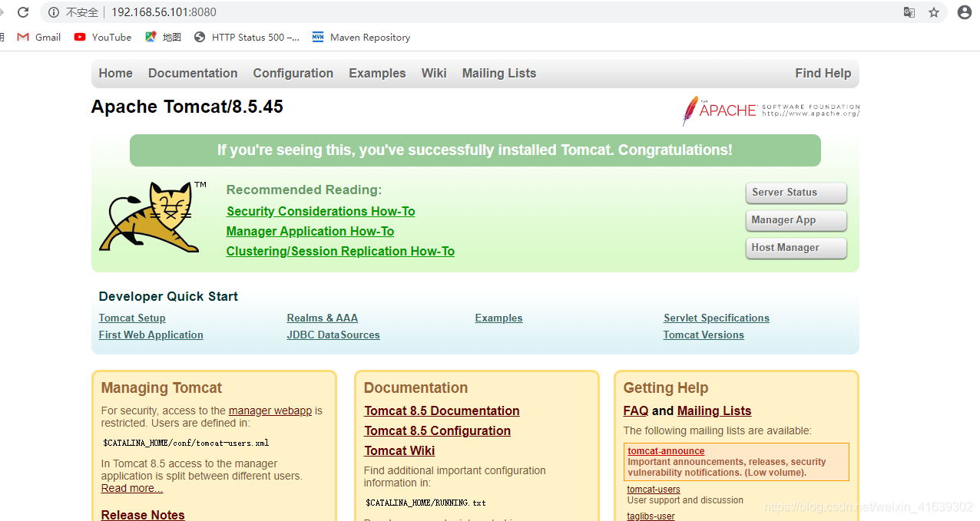Open the translate page icon
The height and width of the screenshot is (521, 980).
(909, 12)
